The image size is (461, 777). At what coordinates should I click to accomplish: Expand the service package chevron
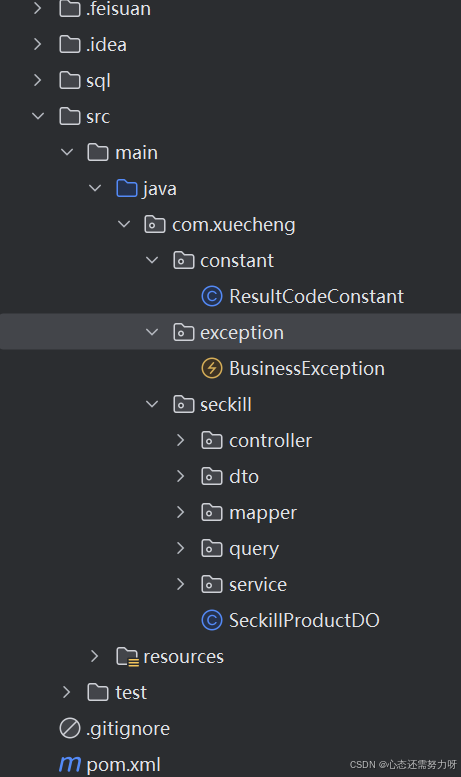pos(180,584)
